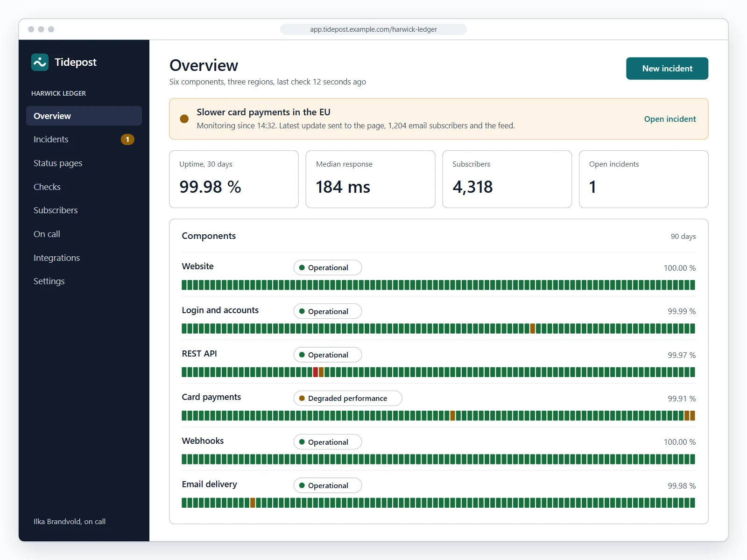Click the 90 days label
747x560 pixels.
[x=683, y=237]
